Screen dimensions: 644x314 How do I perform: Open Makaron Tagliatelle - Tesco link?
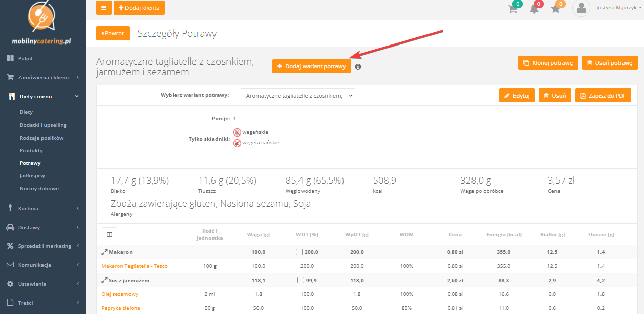coord(135,266)
